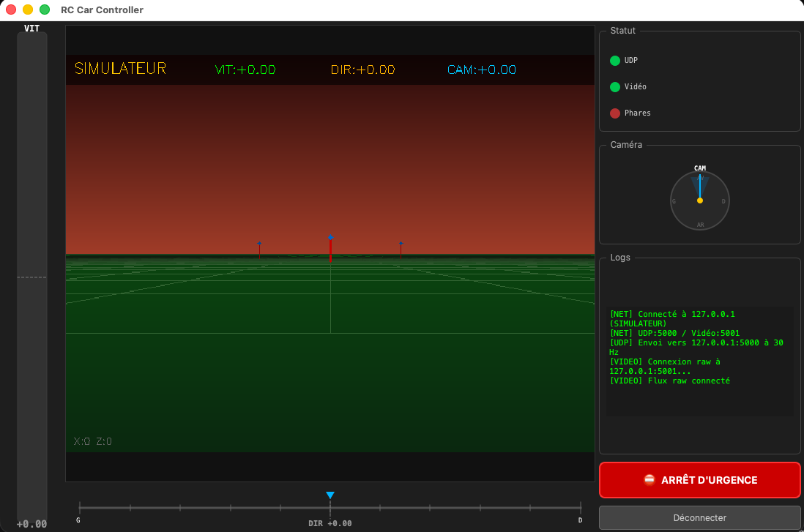Viewport: 804px width, 532px height.
Task: Click the green UDP status indicator
Action: 615,61
